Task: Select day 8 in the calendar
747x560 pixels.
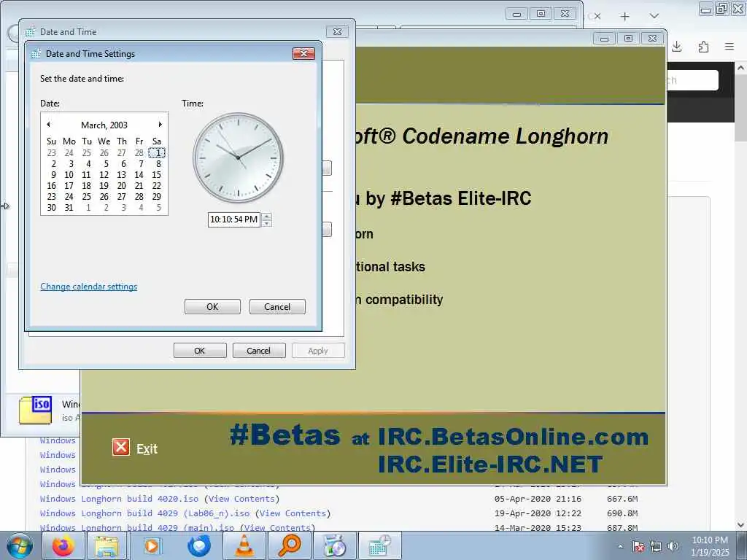Action: (158, 164)
